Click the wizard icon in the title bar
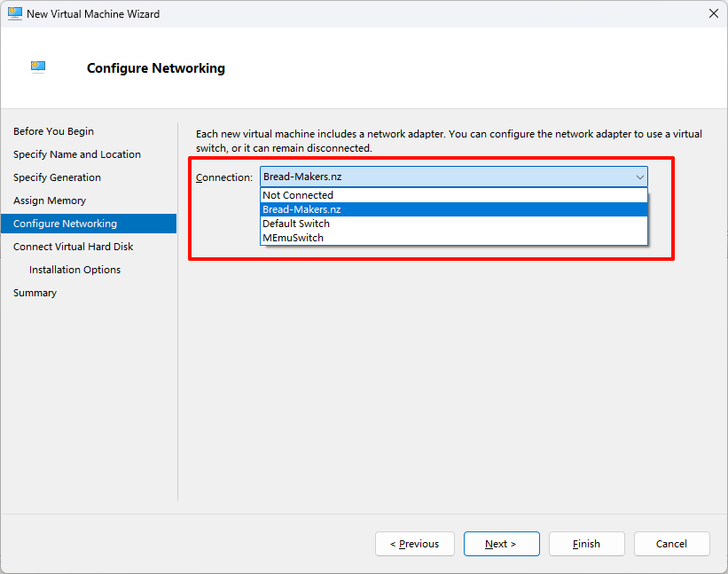Image resolution: width=728 pixels, height=574 pixels. [15, 14]
